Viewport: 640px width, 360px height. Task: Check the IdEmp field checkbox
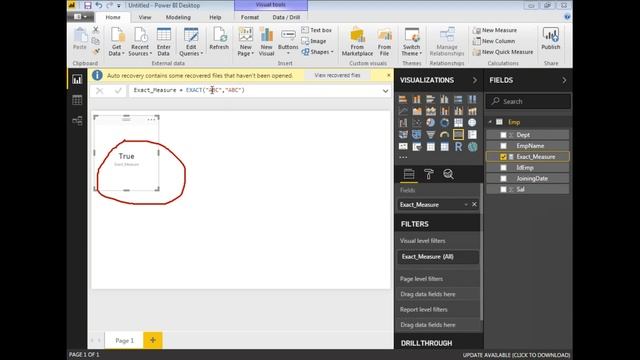(503, 167)
